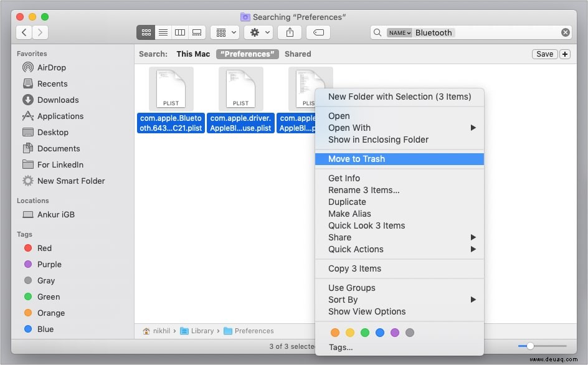The height and width of the screenshot is (365, 588).
Task: Open the For LinkedIn folder
Action: (x=53, y=164)
